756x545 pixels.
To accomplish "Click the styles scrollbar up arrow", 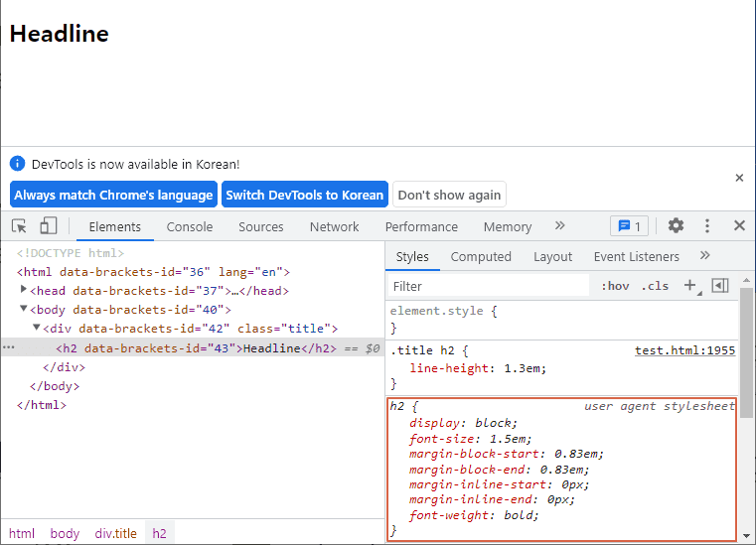I will pos(746,280).
